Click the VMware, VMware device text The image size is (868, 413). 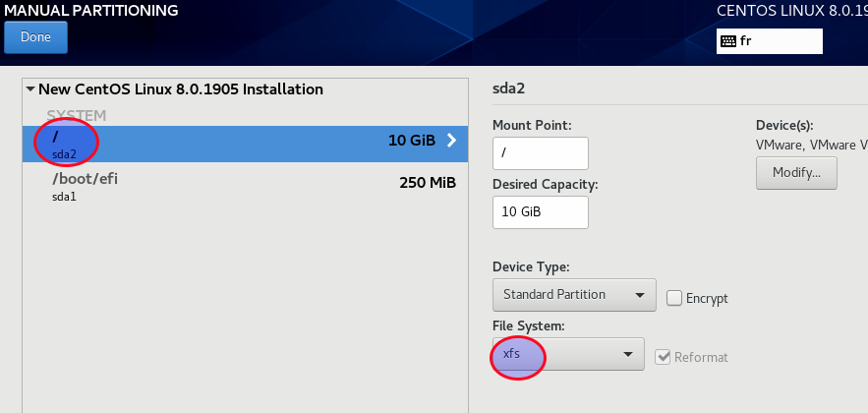pyautogui.click(x=812, y=146)
